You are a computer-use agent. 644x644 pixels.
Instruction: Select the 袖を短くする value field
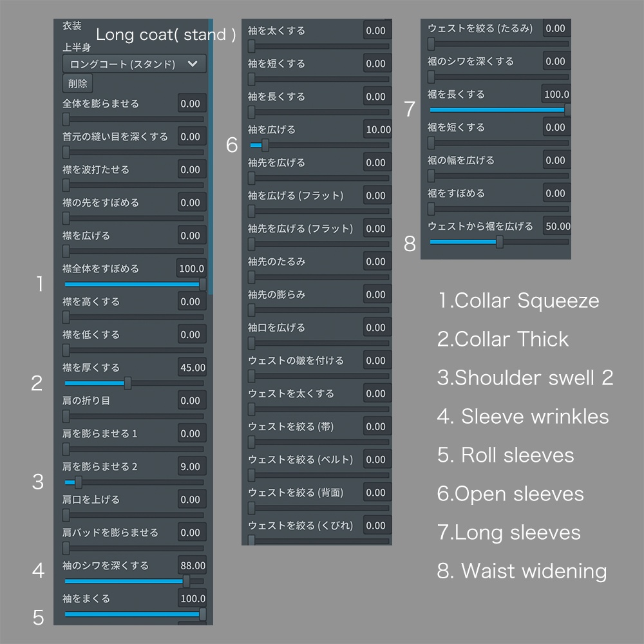[375, 64]
